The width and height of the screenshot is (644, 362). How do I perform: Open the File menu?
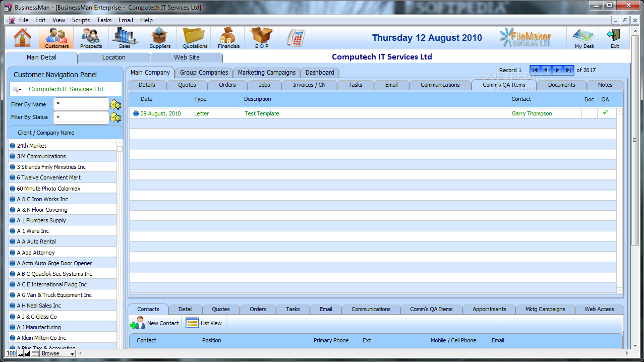coord(24,20)
